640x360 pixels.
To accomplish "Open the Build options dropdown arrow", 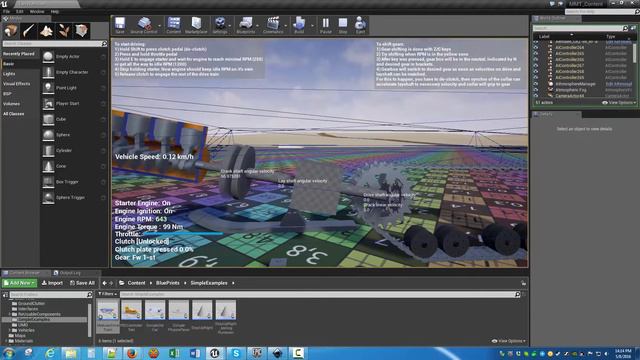I will click(x=312, y=25).
